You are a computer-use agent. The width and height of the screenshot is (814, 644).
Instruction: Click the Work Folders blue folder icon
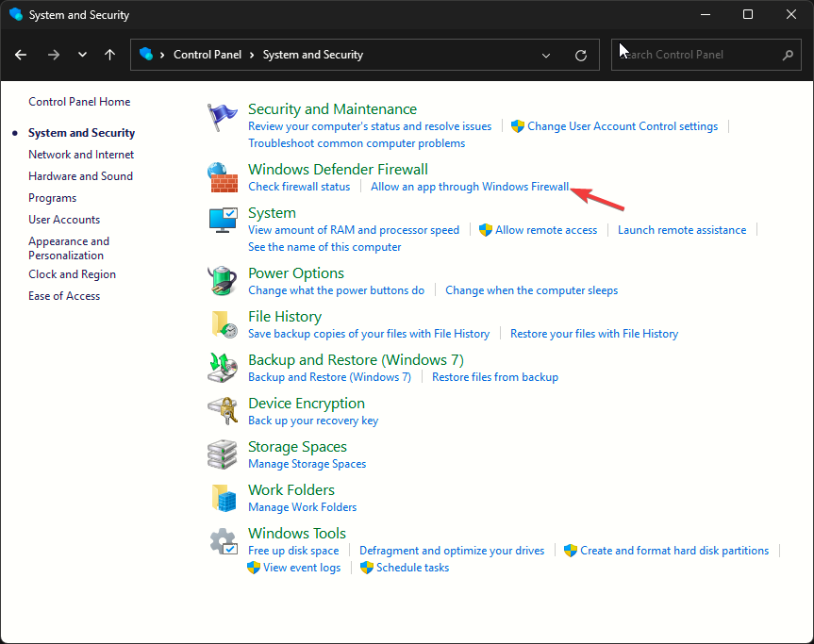click(223, 498)
